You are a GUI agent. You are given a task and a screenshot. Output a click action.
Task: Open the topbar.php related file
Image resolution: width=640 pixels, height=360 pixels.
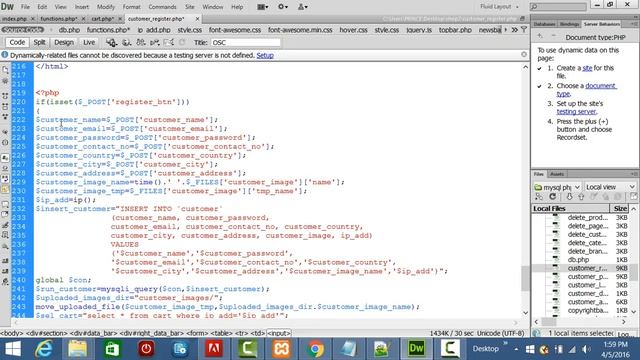click(x=455, y=30)
